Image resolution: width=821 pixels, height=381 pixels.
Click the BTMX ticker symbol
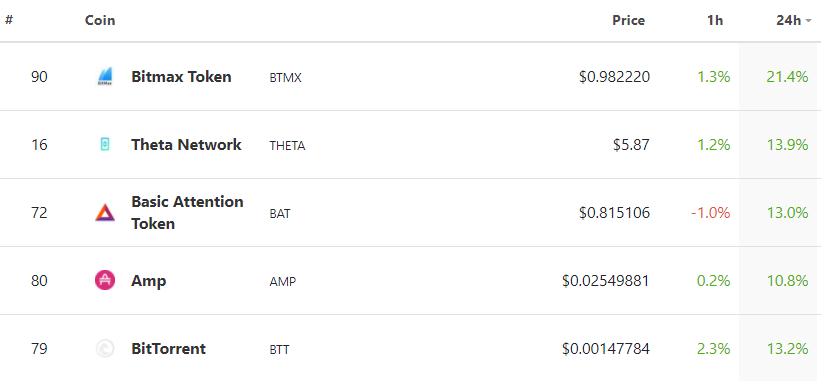(x=285, y=78)
